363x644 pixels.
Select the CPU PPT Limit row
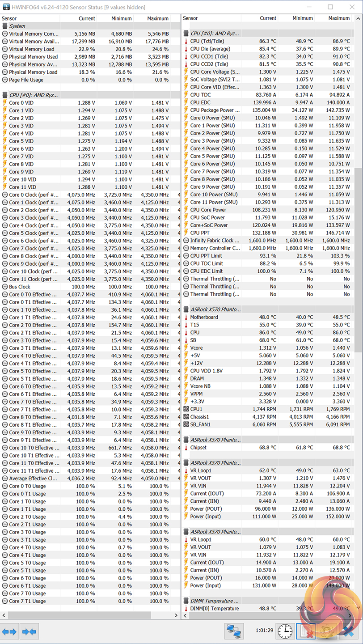point(268,256)
